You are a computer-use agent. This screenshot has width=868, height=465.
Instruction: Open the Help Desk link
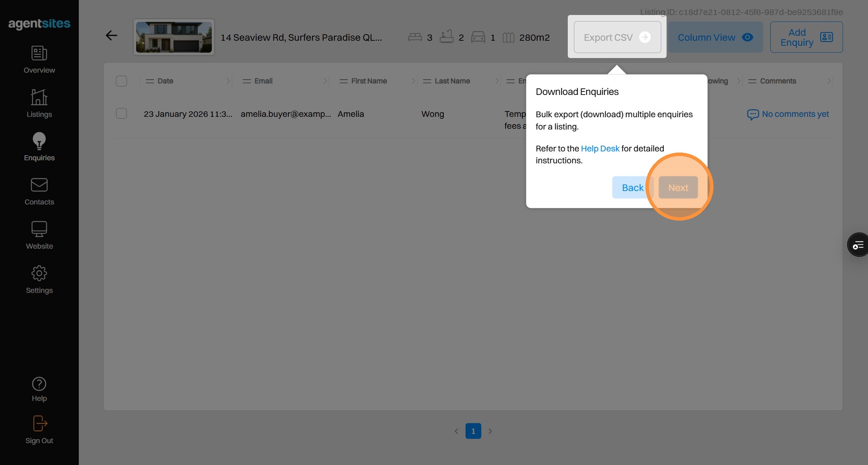point(600,149)
